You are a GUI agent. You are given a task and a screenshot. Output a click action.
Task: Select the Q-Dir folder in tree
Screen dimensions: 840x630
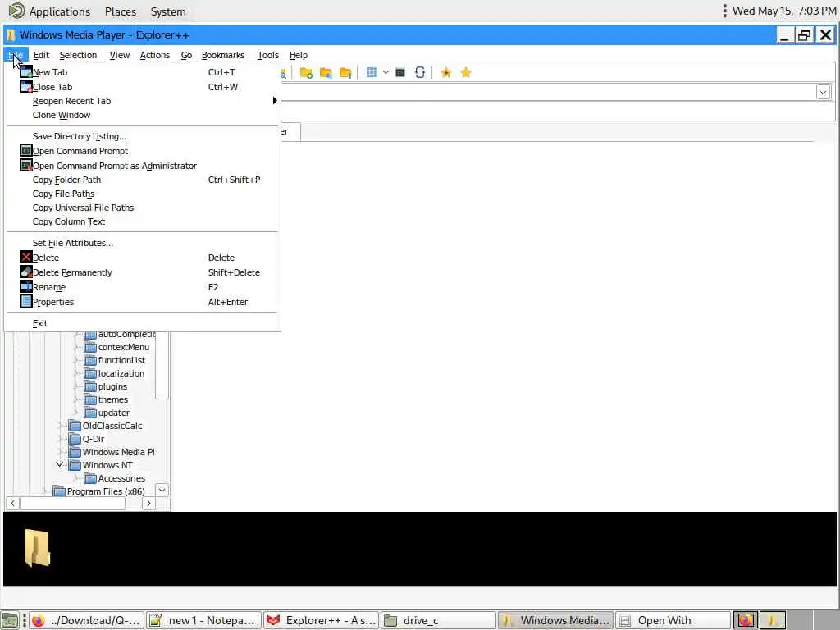(94, 439)
